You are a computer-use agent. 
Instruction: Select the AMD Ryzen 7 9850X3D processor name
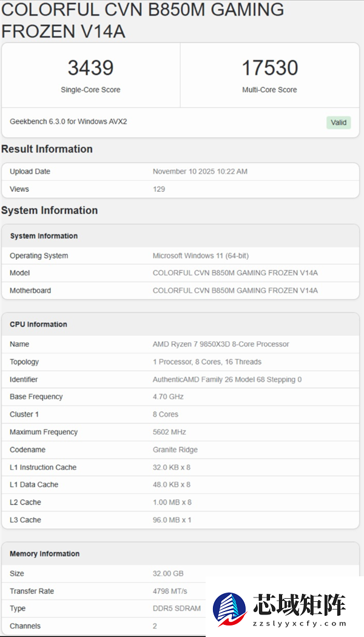(221, 344)
